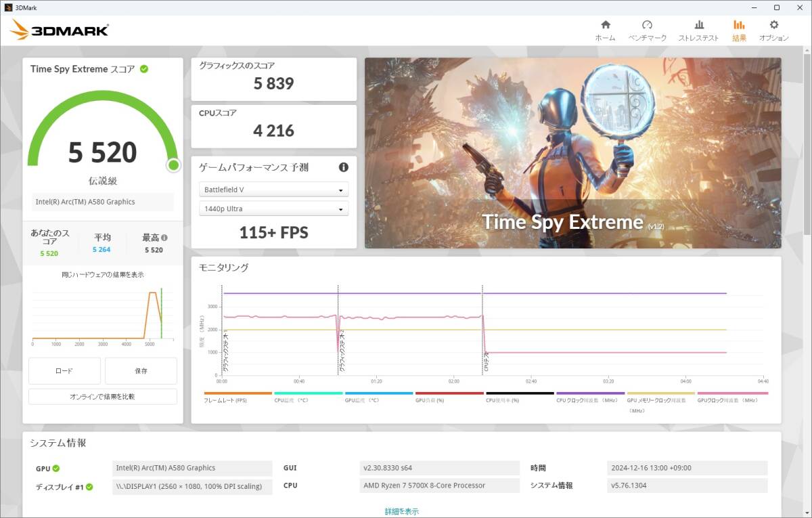Click the GPU green validation checkmark

tap(56, 469)
